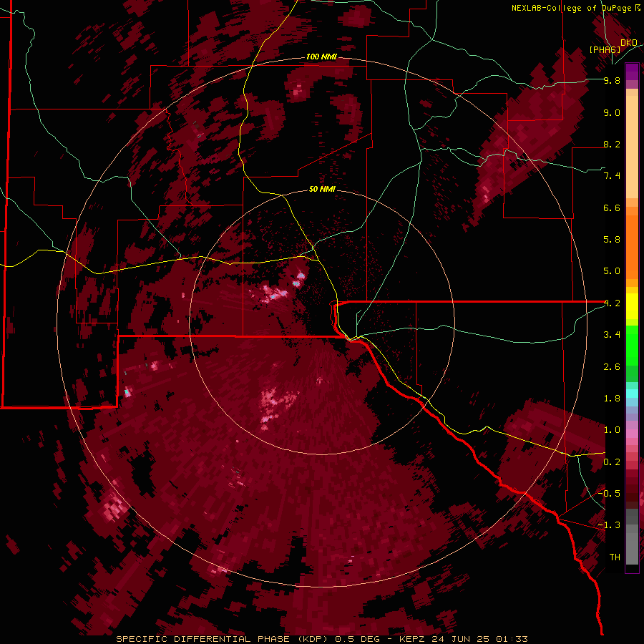Click the DKD product label
Viewport: 644px width, 644px height.
628,42
